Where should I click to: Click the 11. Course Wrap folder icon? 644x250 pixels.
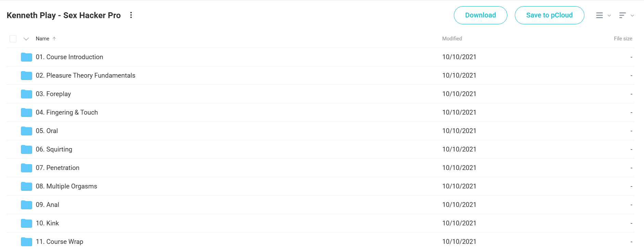tap(26, 242)
